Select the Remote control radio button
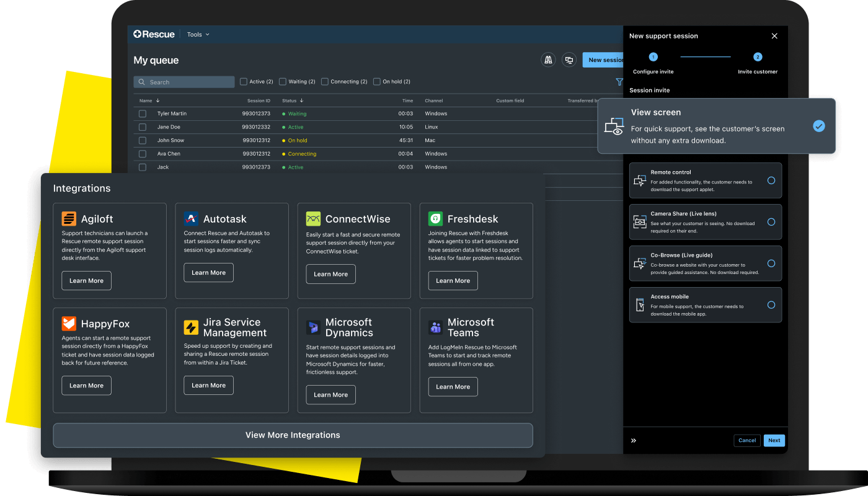Screen dimensions: 868x496 coord(771,180)
